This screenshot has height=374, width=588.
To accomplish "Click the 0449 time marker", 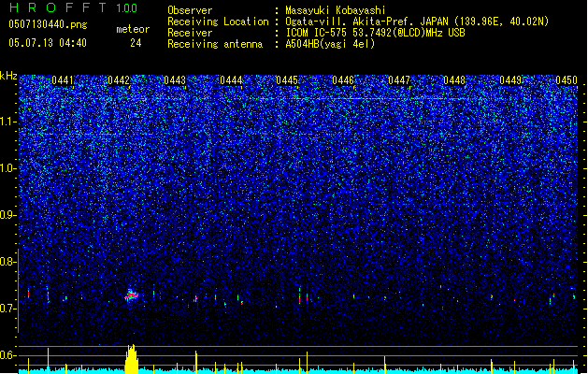I will point(510,80).
